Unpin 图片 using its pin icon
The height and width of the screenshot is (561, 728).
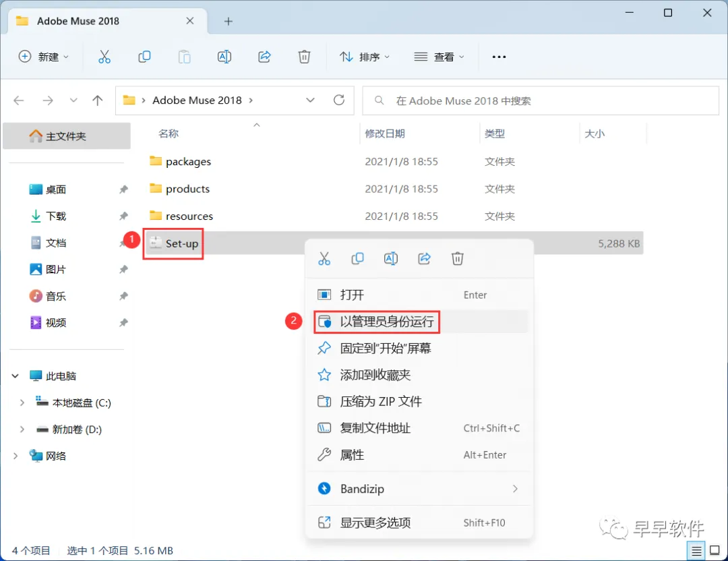coord(123,269)
